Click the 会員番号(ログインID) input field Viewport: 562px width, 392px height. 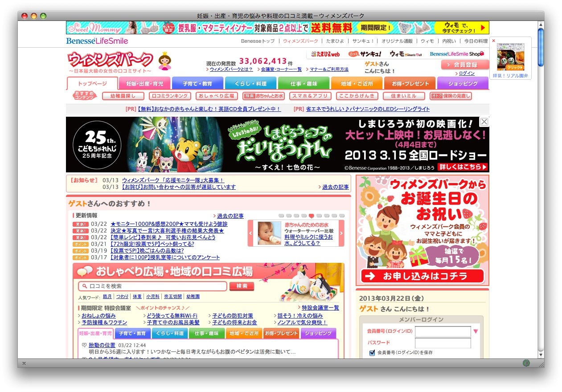[443, 331]
